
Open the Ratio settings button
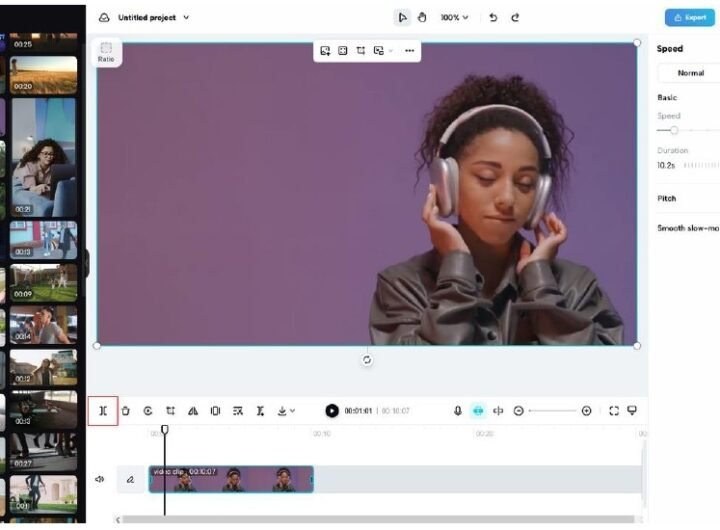pyautogui.click(x=106, y=52)
